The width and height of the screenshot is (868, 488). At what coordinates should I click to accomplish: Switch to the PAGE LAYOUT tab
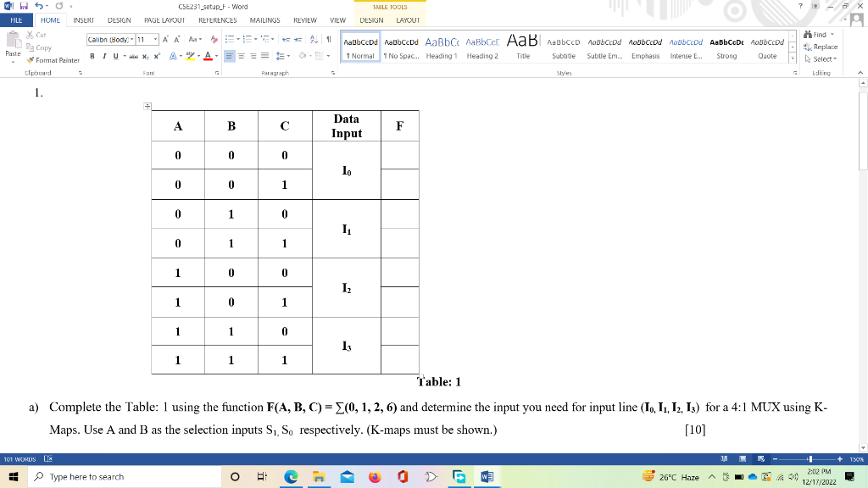(x=164, y=20)
